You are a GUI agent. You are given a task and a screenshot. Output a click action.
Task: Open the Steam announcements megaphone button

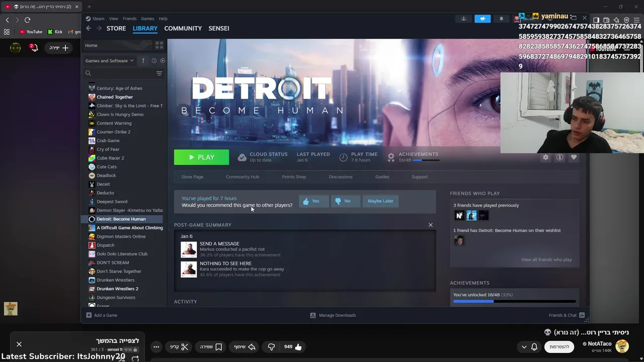tap(482, 19)
